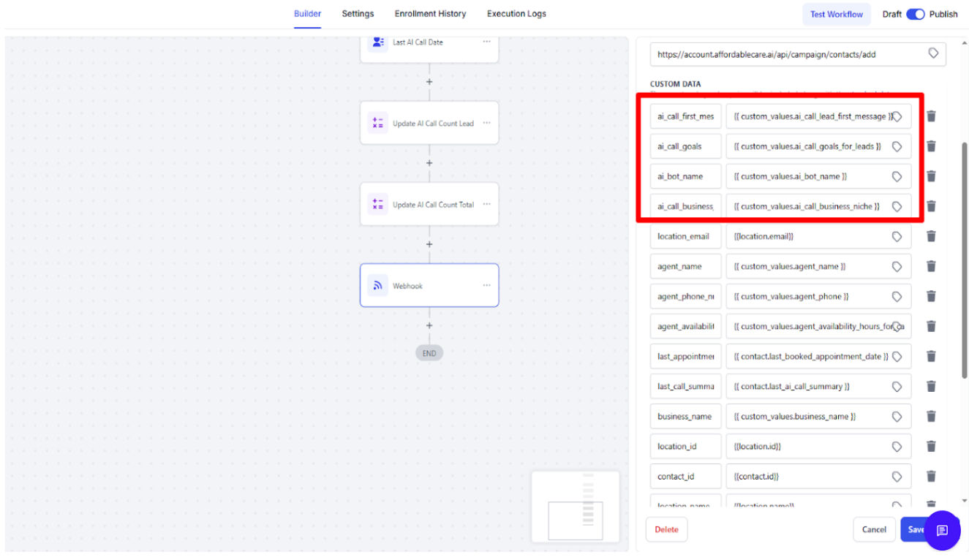This screenshot has width=969, height=560.
Task: Delete the business_name custom data row
Action: tap(931, 417)
